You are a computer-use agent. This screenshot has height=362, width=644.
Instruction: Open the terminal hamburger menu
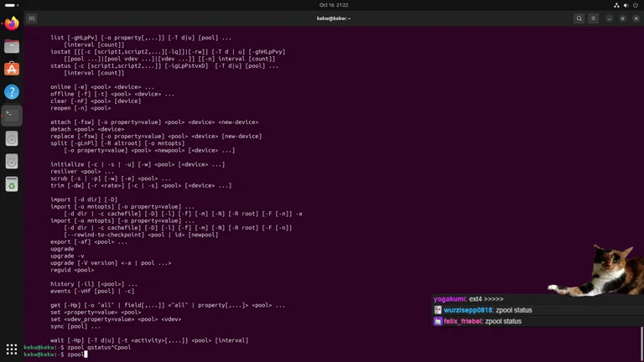pos(593,18)
